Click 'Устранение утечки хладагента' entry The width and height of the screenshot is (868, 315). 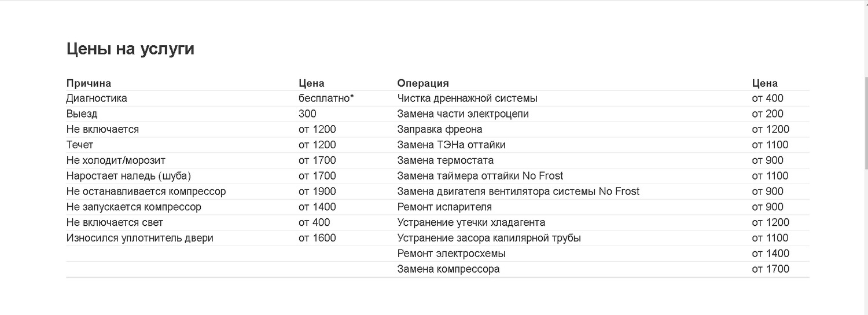point(471,222)
